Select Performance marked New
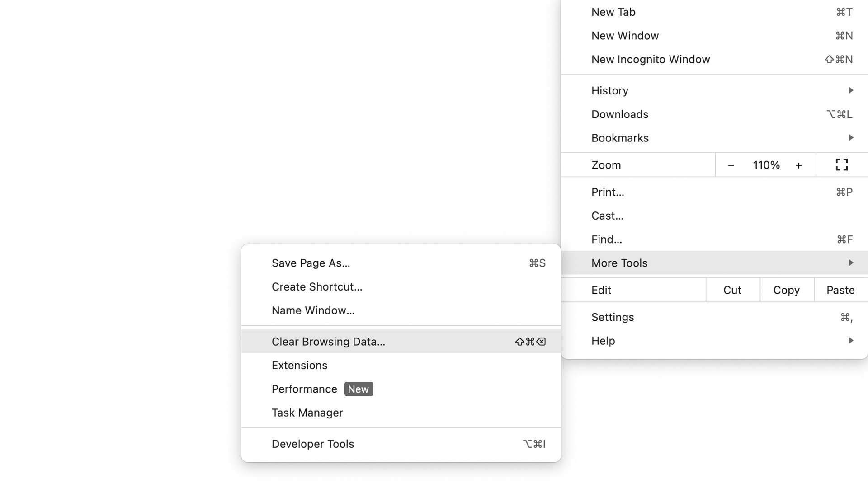 point(305,389)
